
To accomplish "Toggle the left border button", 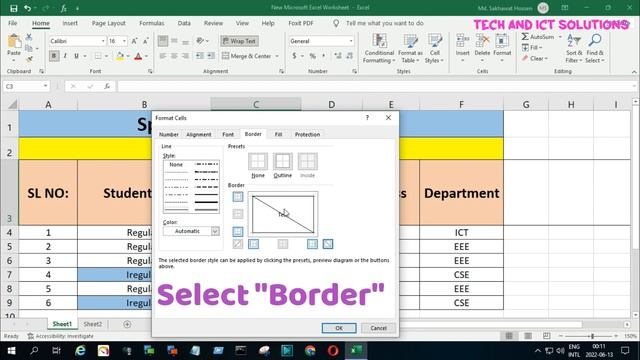I will 253,244.
